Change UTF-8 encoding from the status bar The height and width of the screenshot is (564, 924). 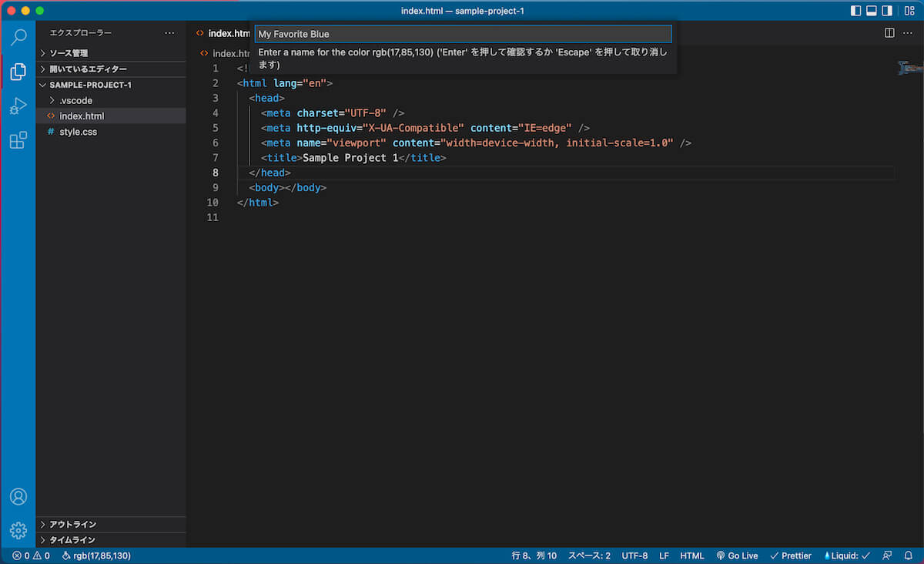click(x=634, y=555)
